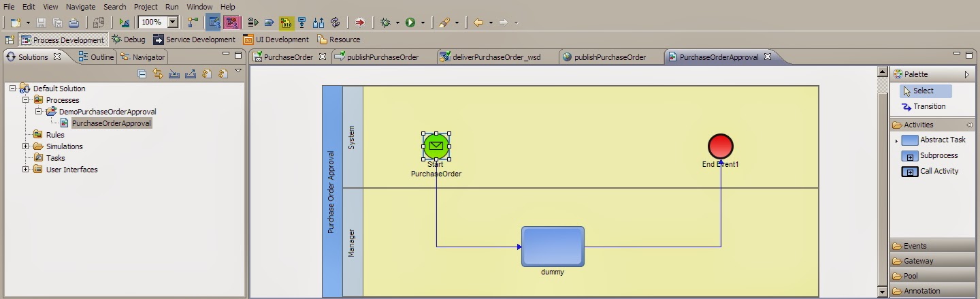Click Link with Editor icon in Solutions

tap(158, 74)
